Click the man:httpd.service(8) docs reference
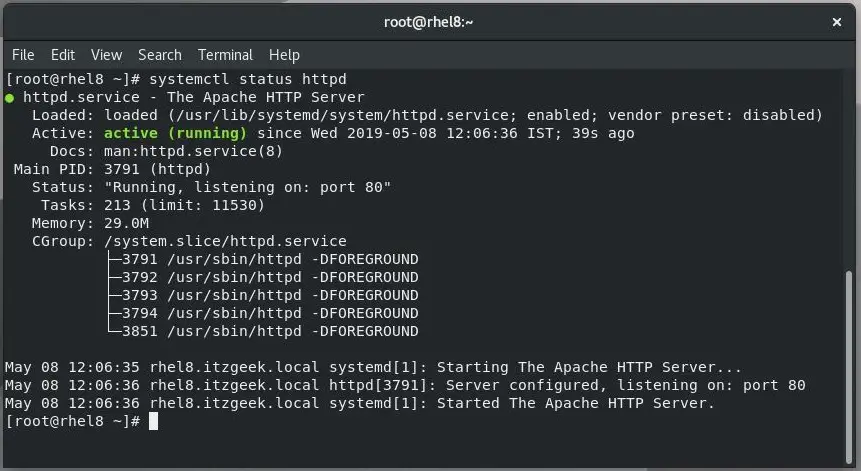Image resolution: width=861 pixels, height=471 pixels. pos(193,152)
